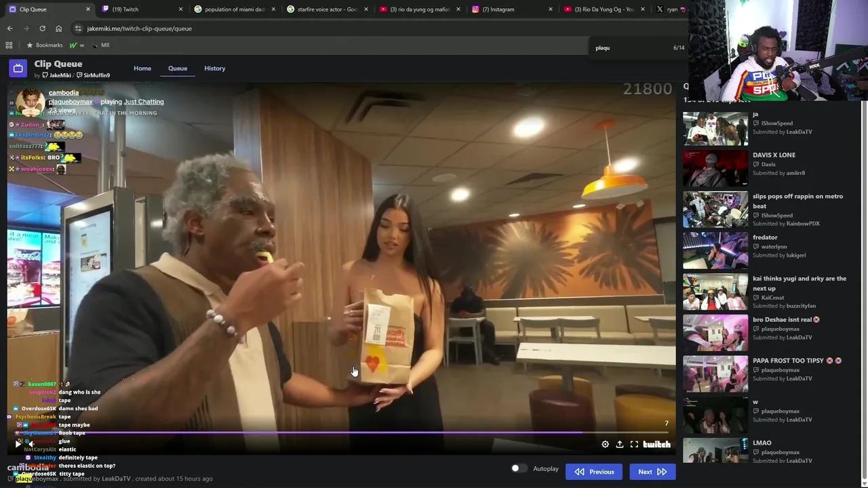Open the Home navigation item
The width and height of the screenshot is (868, 488).
point(142,68)
